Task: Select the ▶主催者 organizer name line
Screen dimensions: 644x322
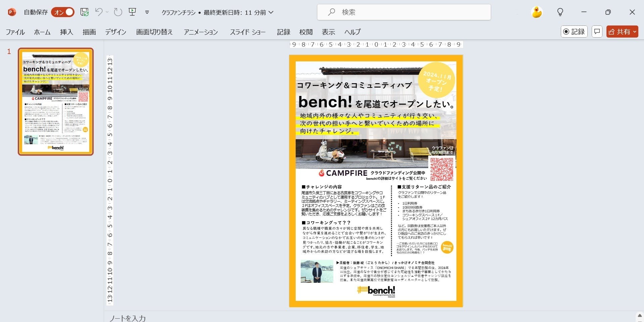Action: click(x=385, y=263)
